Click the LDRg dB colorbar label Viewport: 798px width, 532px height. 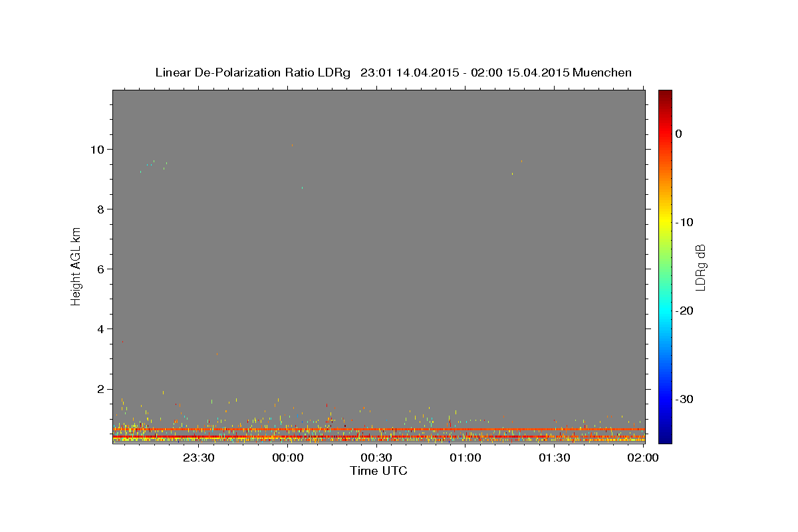pyautogui.click(x=700, y=267)
